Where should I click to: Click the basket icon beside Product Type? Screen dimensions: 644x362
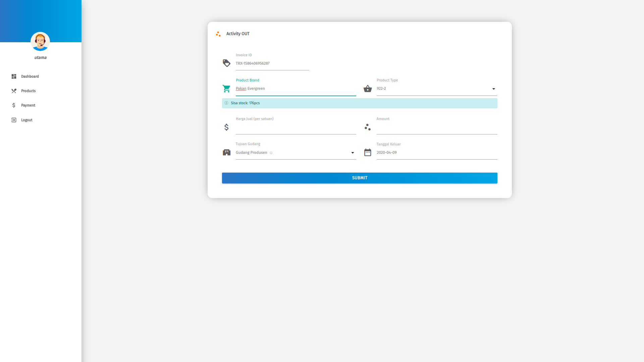point(368,88)
